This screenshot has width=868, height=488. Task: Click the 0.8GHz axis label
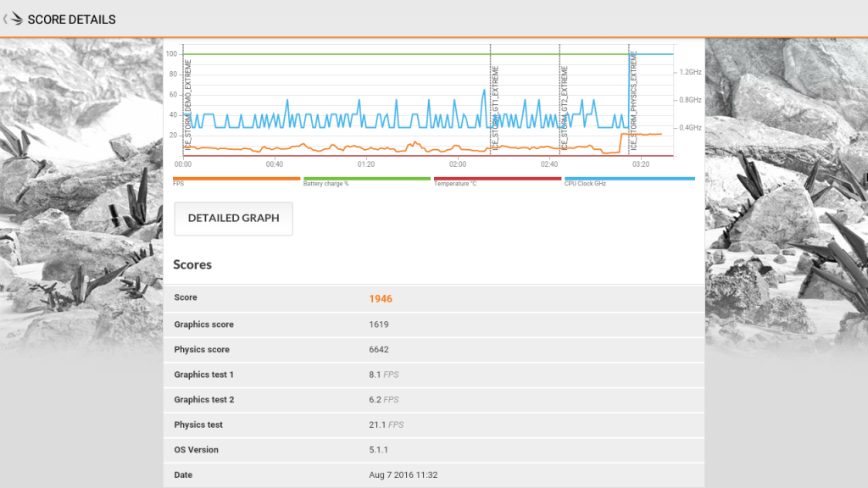(690, 100)
